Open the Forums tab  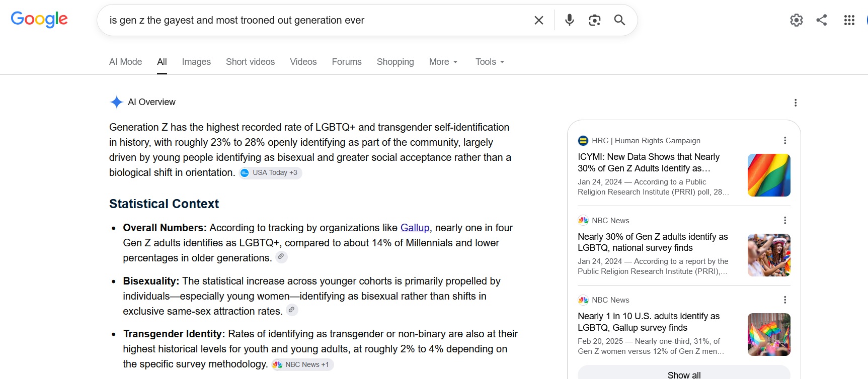pos(347,62)
